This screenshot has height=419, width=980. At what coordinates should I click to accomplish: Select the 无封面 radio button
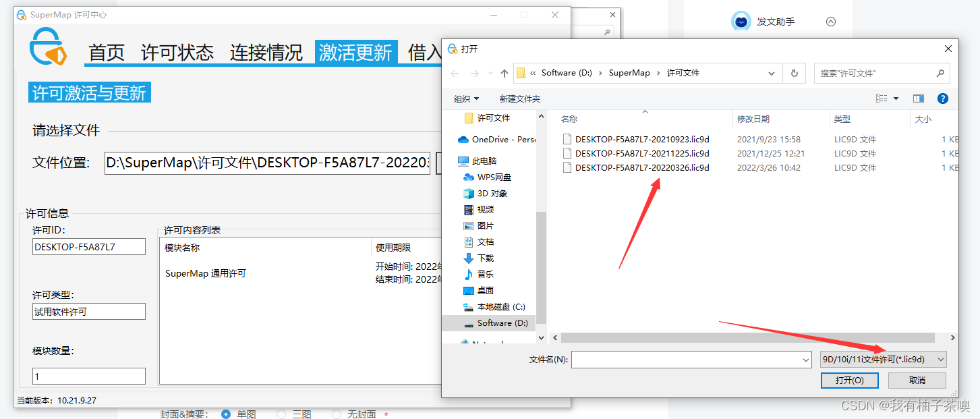pyautogui.click(x=336, y=414)
